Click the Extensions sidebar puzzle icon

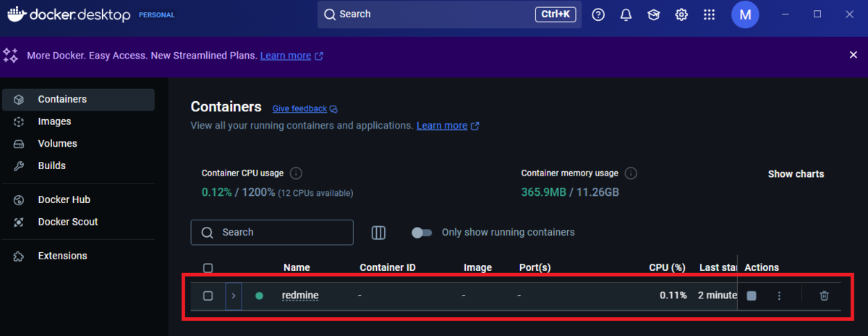click(x=20, y=257)
